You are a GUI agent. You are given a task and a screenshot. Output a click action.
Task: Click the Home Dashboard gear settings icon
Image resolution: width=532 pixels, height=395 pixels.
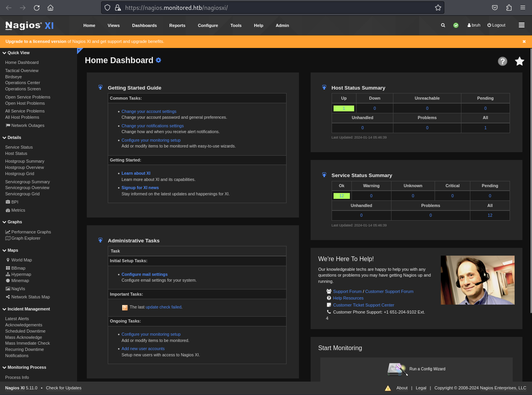(159, 60)
